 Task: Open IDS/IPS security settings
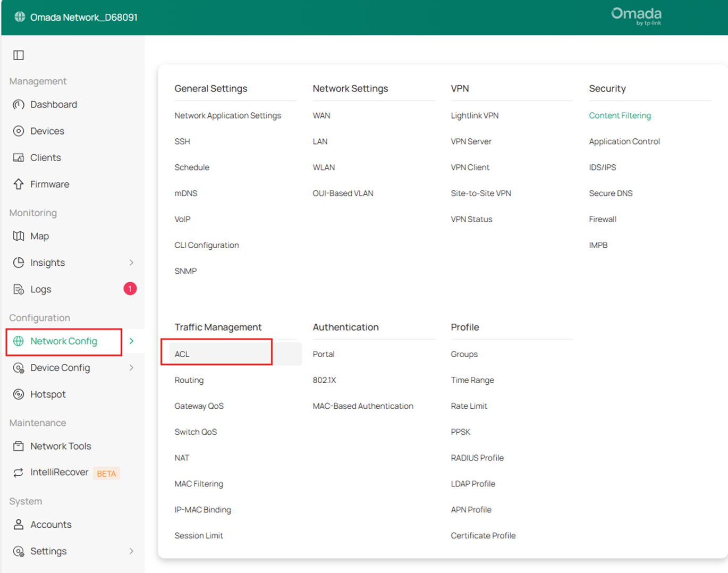(x=603, y=167)
